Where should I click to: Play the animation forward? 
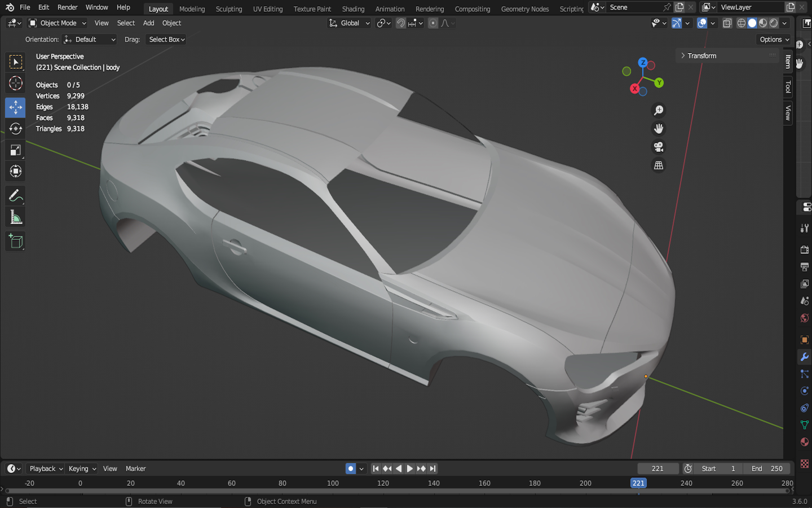pos(410,468)
